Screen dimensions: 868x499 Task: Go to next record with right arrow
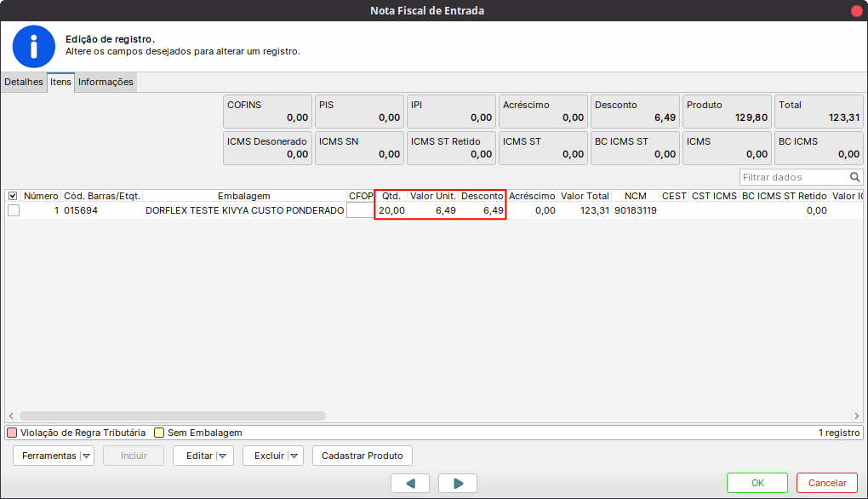click(x=458, y=483)
